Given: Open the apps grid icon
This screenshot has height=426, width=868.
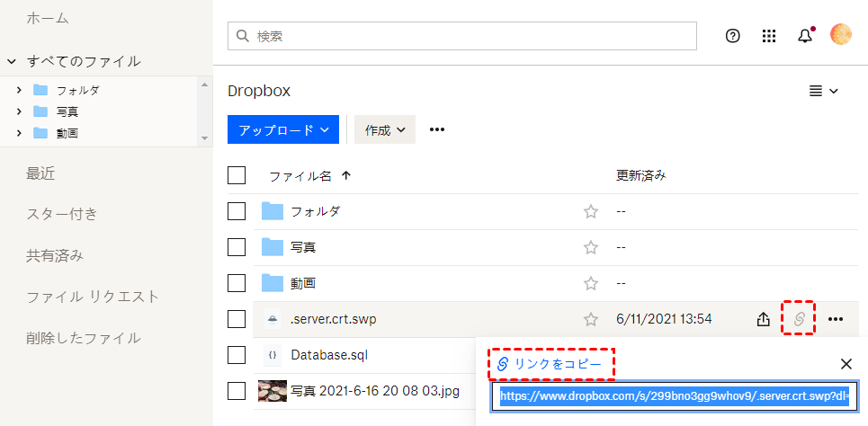Looking at the screenshot, I should (769, 36).
